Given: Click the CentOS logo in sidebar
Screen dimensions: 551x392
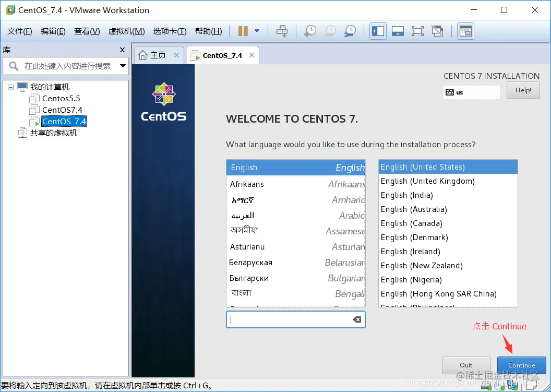Looking at the screenshot, I should pos(163,102).
